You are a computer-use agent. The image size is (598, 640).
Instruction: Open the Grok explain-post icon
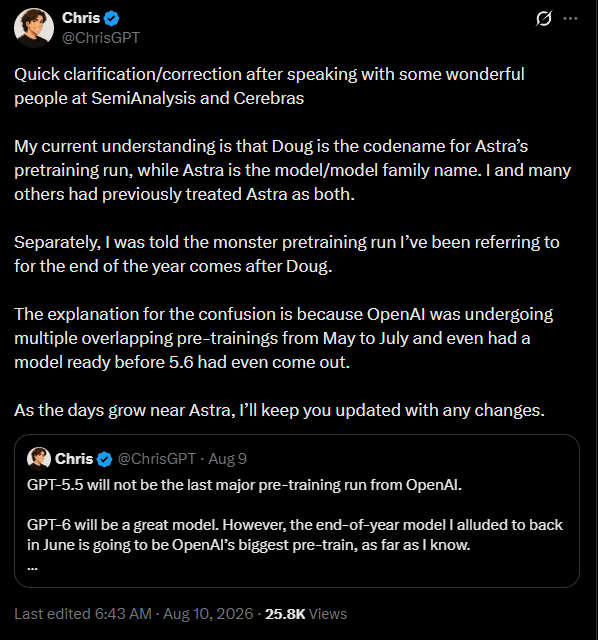(x=544, y=18)
